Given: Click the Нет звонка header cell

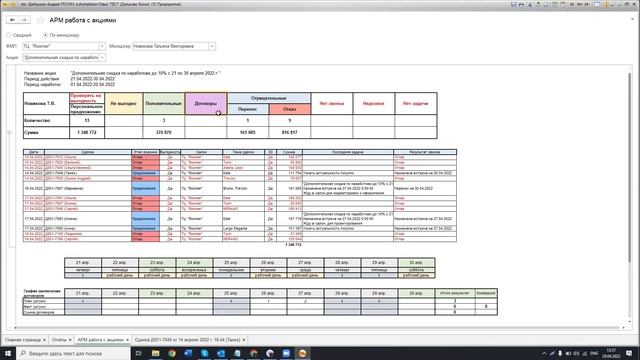Looking at the screenshot, I should click(332, 104).
